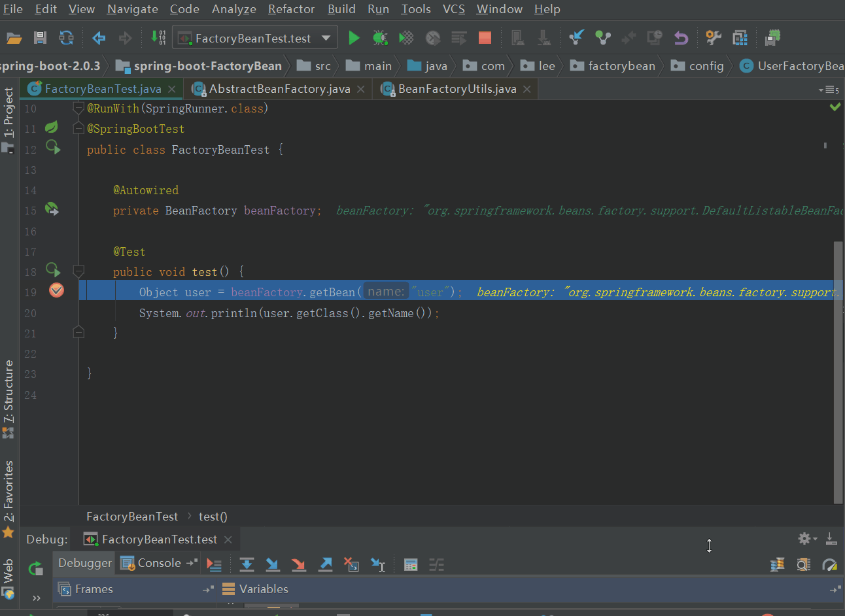This screenshot has width=845, height=616.
Task: Show execution point in the debugger toolbar
Action: pos(214,564)
